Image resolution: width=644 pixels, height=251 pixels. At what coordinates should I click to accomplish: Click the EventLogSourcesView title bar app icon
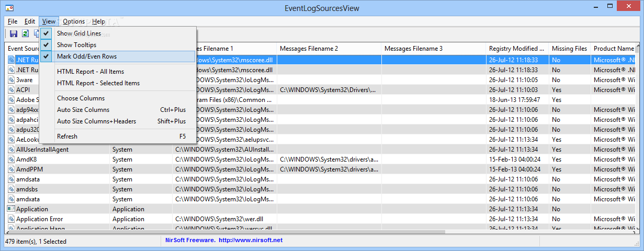tap(9, 8)
